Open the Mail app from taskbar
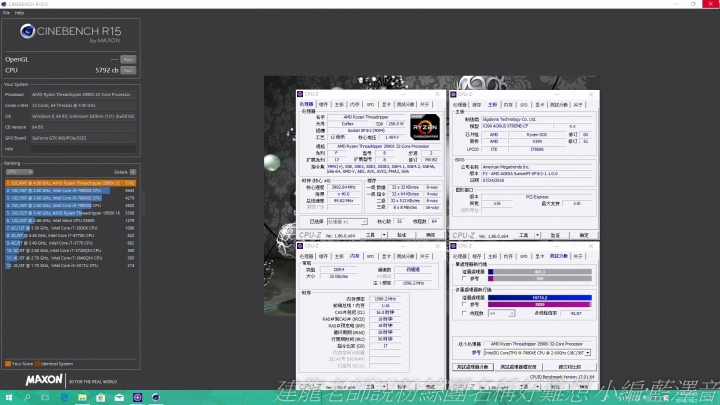 pos(119,398)
